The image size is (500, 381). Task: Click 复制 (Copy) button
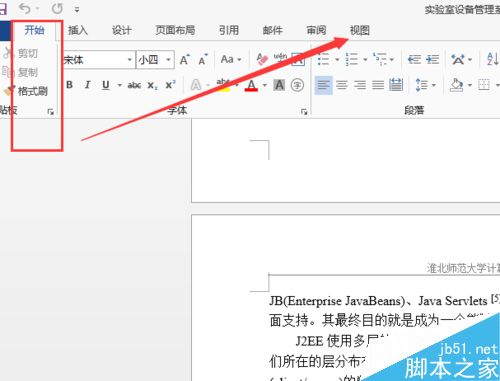pos(21,72)
